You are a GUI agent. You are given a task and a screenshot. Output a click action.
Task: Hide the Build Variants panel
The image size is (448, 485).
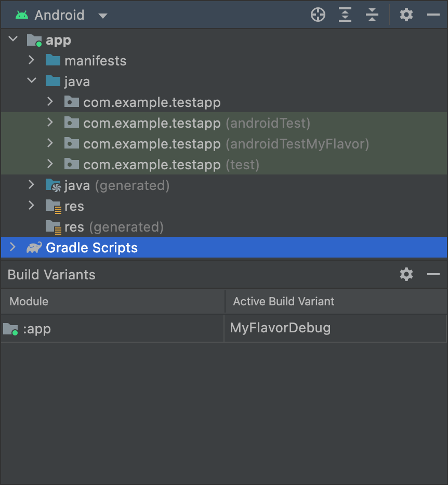[434, 274]
